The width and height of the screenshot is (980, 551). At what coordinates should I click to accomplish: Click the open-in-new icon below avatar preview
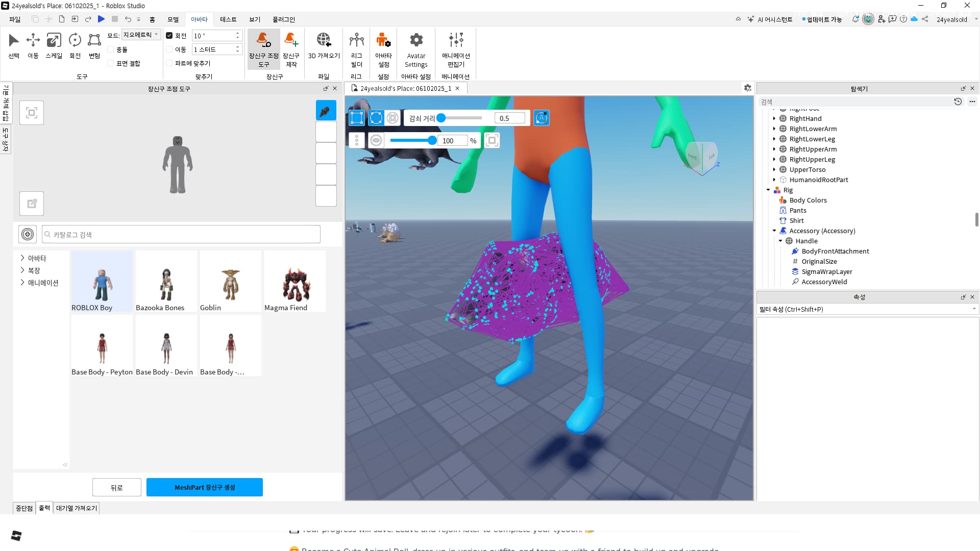(x=32, y=204)
